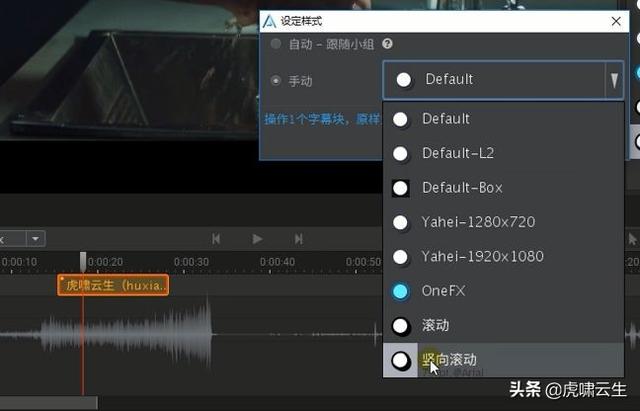This screenshot has width=640, height=411.
Task: Choose the Default-L2 style option
Action: click(503, 153)
